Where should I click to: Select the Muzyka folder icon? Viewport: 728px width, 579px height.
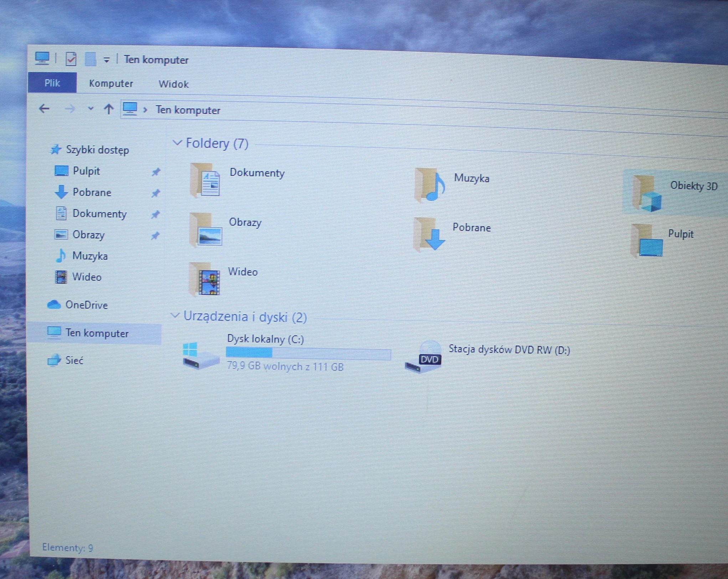pos(430,185)
